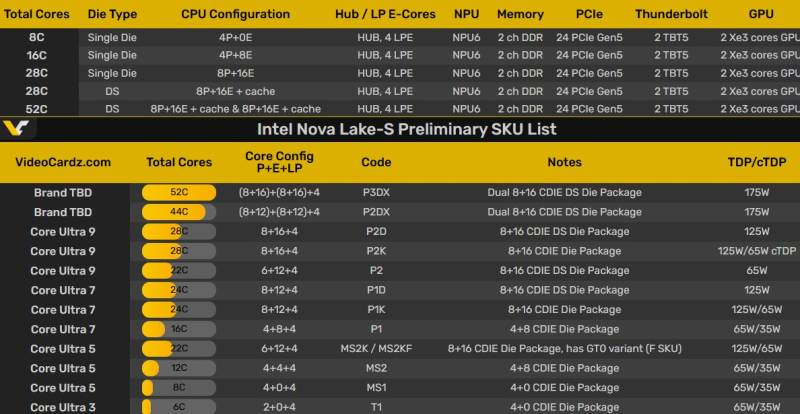Screen dimensions: 800x414
Task: Click the Code column header
Action: click(376, 162)
